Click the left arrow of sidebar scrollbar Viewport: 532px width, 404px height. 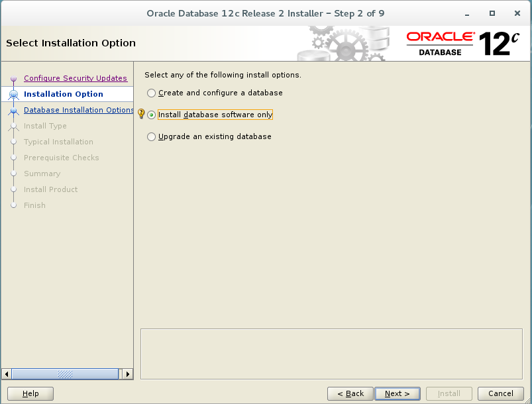pyautogui.click(x=7, y=374)
